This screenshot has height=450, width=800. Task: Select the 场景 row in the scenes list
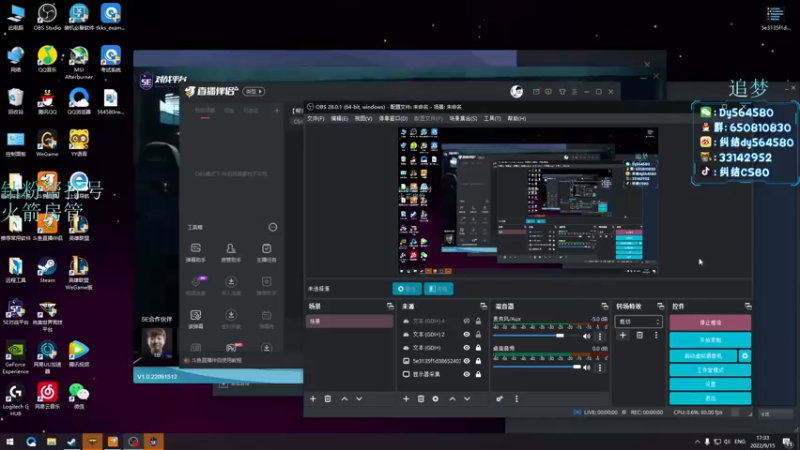pyautogui.click(x=349, y=321)
